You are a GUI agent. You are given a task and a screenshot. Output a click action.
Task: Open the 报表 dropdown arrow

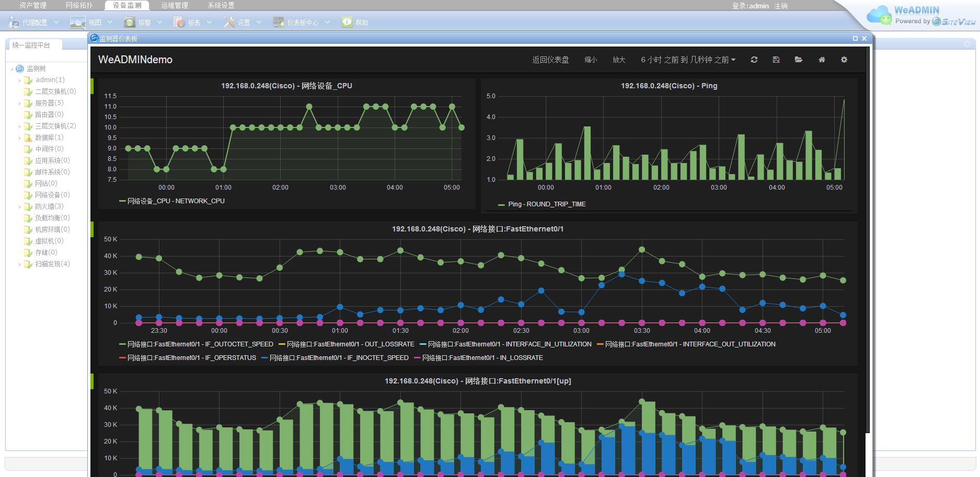click(209, 22)
